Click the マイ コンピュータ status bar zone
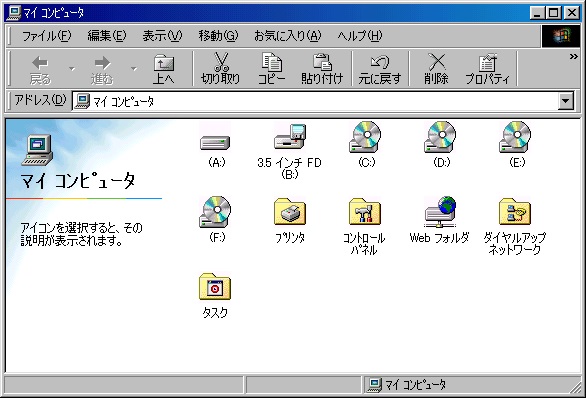The width and height of the screenshot is (586, 398). click(472, 385)
